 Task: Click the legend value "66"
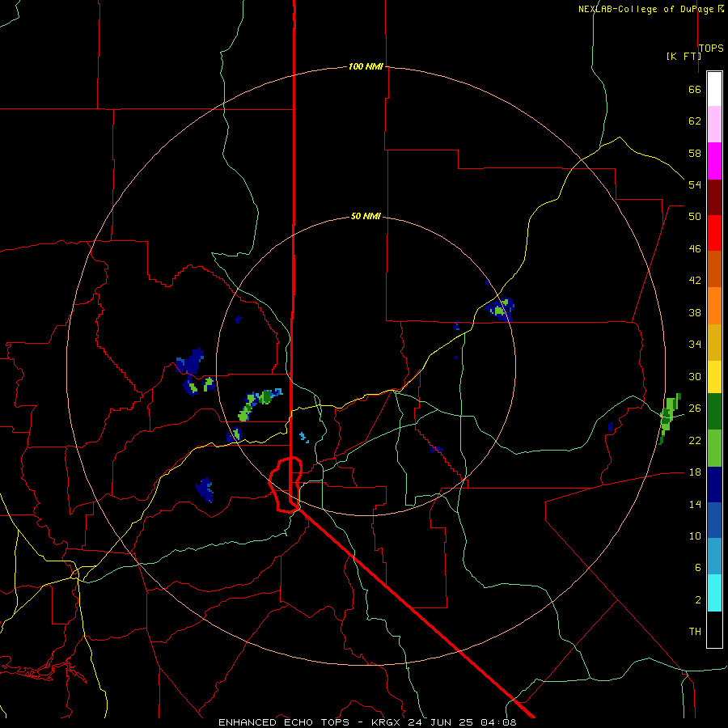point(695,90)
